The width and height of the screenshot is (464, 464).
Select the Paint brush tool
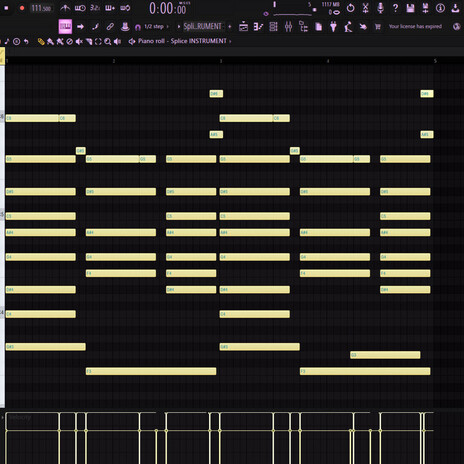50,41
